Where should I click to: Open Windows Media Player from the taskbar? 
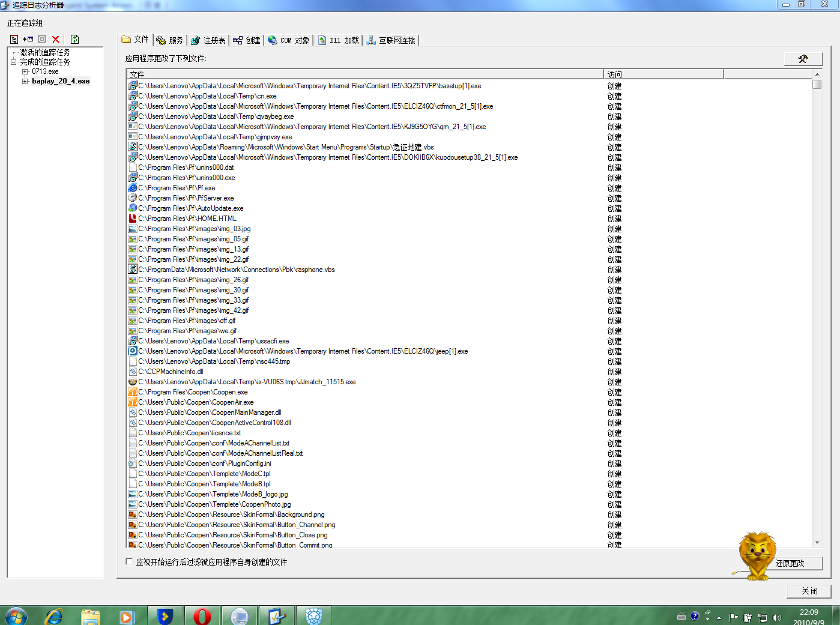(127, 616)
